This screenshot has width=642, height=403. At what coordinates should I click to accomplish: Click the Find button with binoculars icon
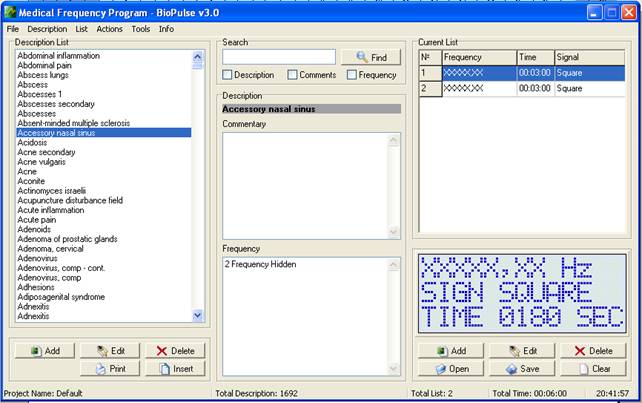(x=370, y=58)
